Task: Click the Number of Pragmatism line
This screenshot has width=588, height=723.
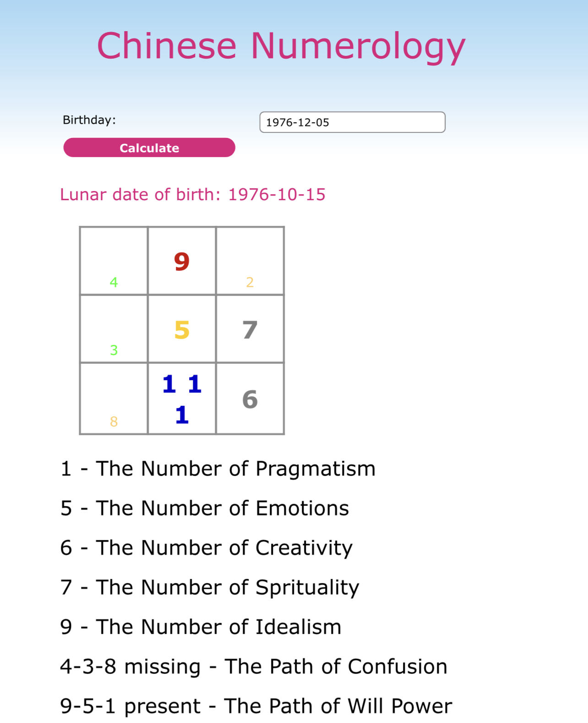Action: click(218, 469)
